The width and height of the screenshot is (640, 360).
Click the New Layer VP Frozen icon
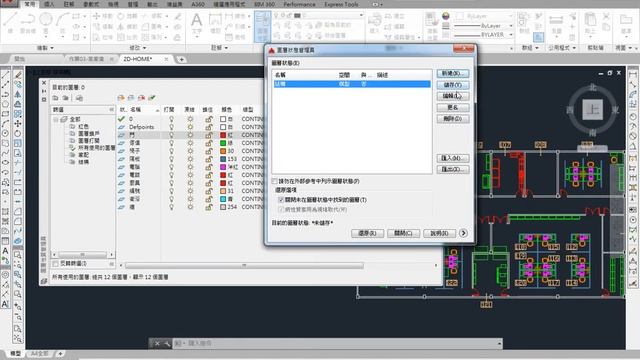tap(131, 98)
